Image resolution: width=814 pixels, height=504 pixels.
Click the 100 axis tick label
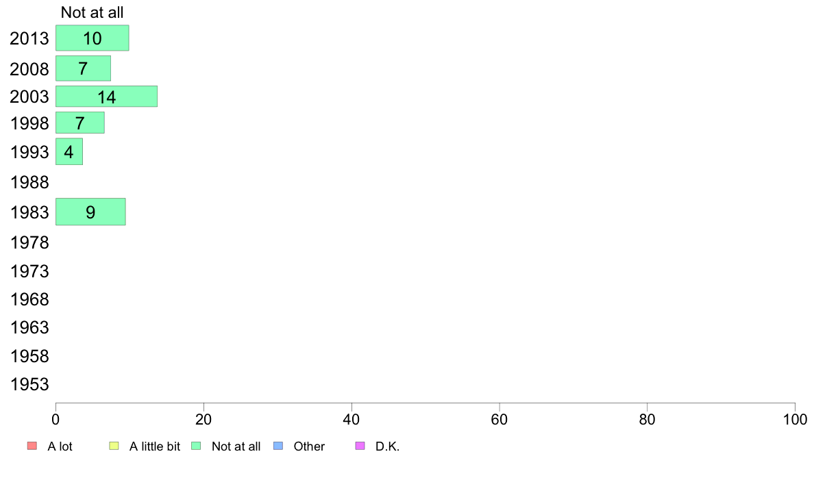point(795,419)
